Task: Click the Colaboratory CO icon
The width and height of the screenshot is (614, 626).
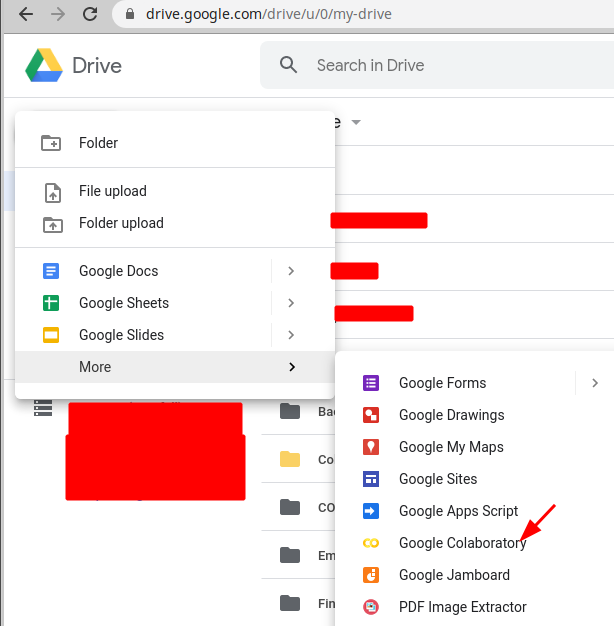Action: pyautogui.click(x=371, y=543)
